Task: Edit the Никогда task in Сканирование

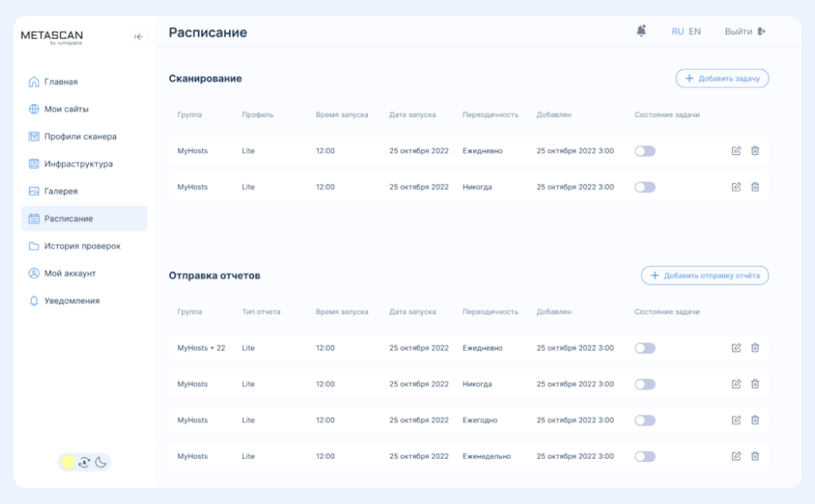Action: 736,187
